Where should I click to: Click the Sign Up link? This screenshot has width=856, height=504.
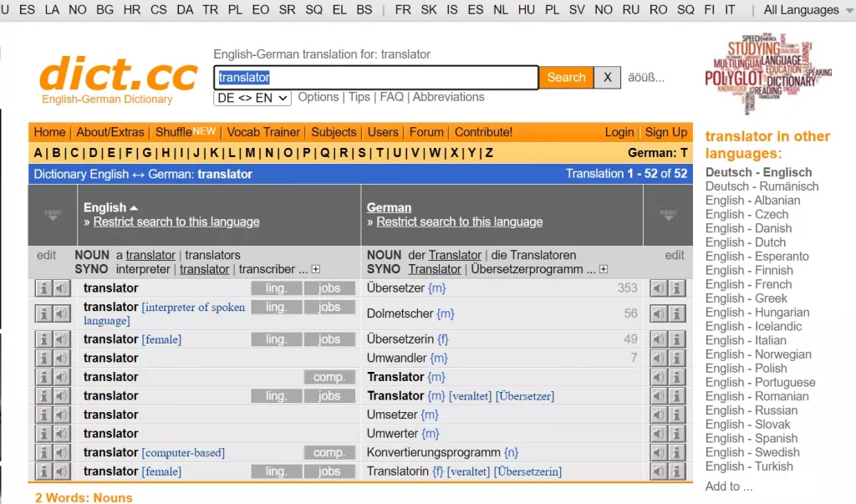tap(666, 132)
